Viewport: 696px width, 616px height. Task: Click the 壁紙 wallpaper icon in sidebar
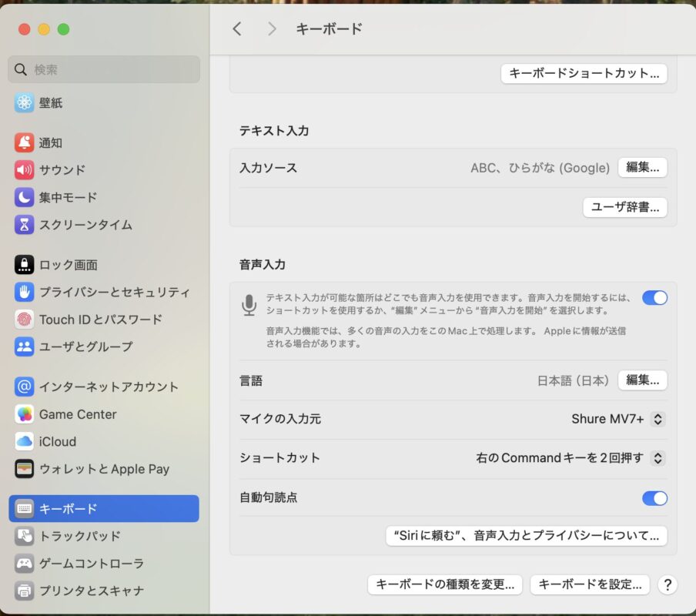coord(25,102)
